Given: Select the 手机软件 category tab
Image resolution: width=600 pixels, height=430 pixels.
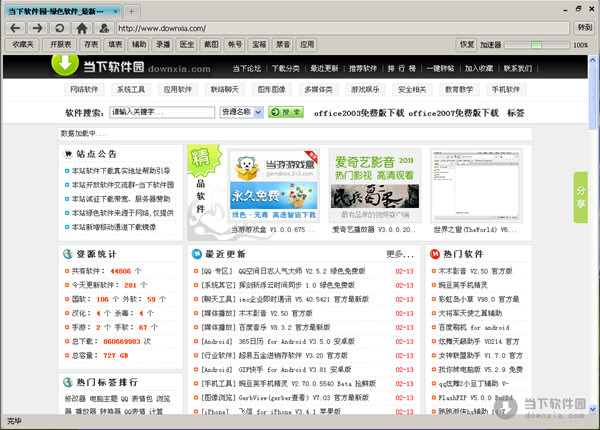Looking at the screenshot, I should point(505,90).
